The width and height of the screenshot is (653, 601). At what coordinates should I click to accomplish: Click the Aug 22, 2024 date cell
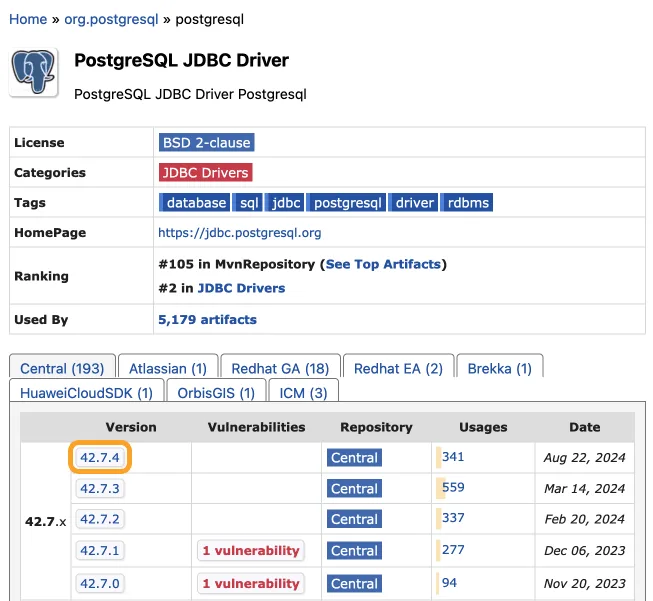click(584, 457)
